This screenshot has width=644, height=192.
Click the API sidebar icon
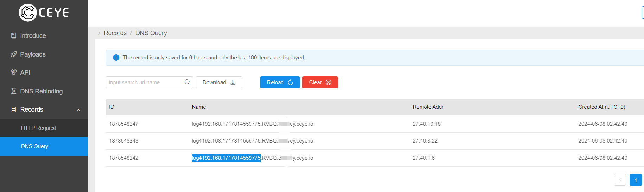point(14,72)
